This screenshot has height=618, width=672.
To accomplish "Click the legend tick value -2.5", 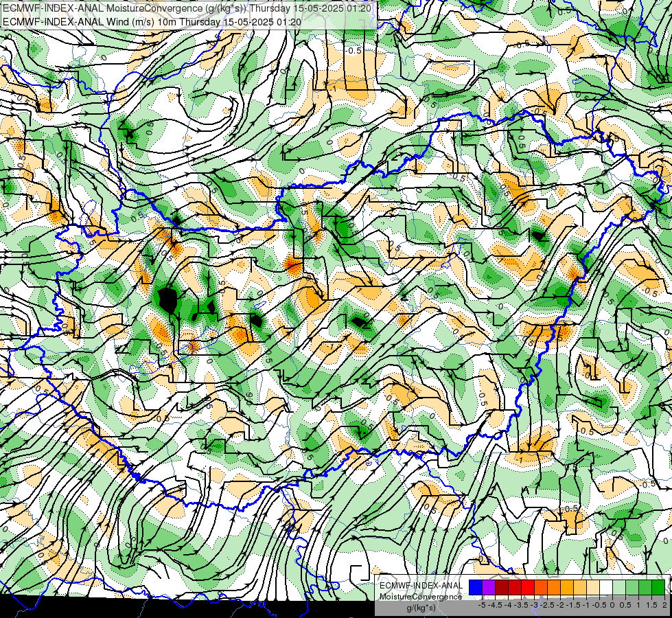I will pos(547,605).
